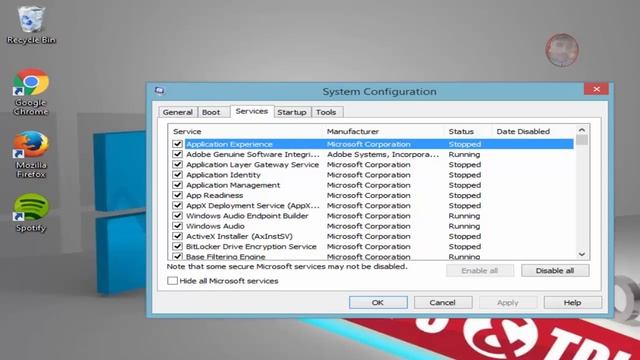The height and width of the screenshot is (360, 640).
Task: Click the OK button
Action: click(378, 302)
